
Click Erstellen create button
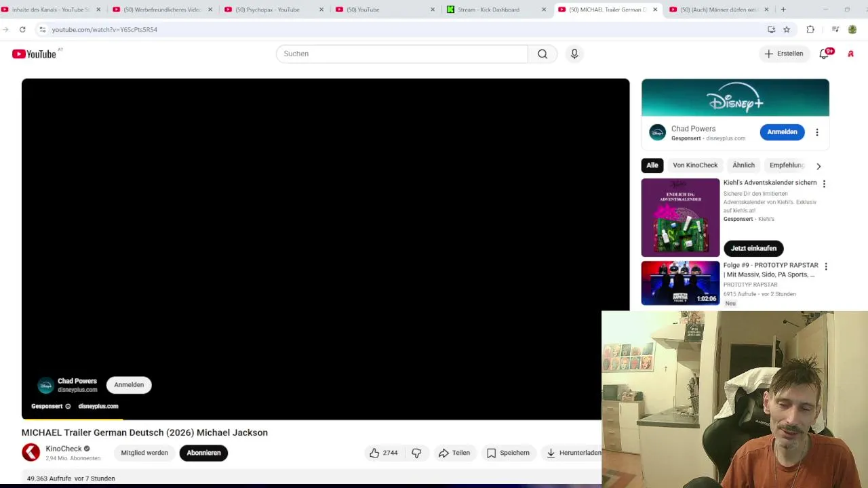pyautogui.click(x=784, y=54)
